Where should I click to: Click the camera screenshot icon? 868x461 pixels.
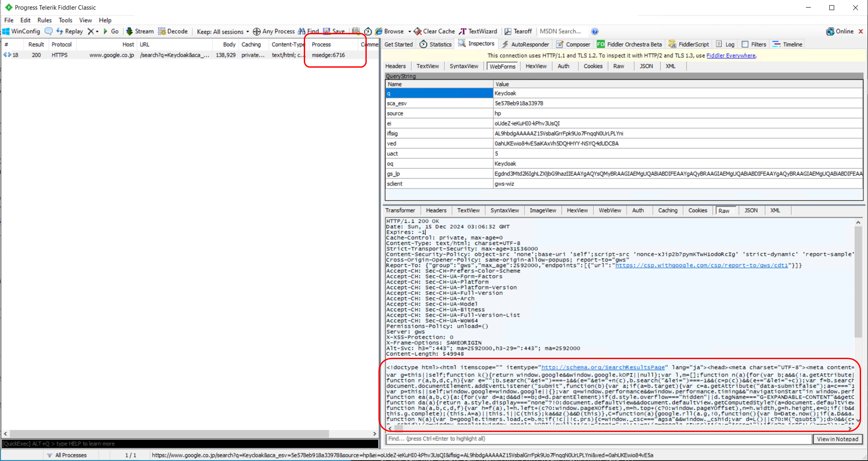tap(356, 31)
